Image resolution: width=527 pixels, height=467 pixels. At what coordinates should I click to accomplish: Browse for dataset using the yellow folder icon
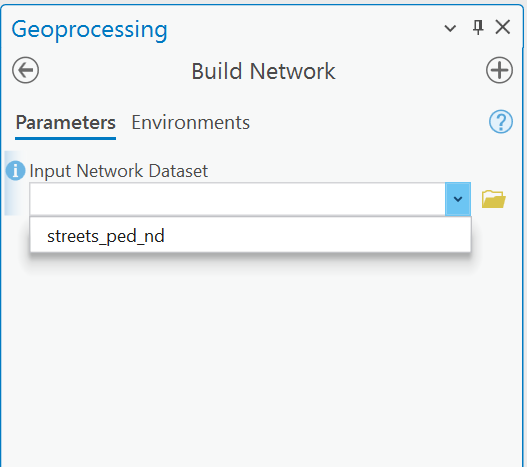[x=493, y=199]
